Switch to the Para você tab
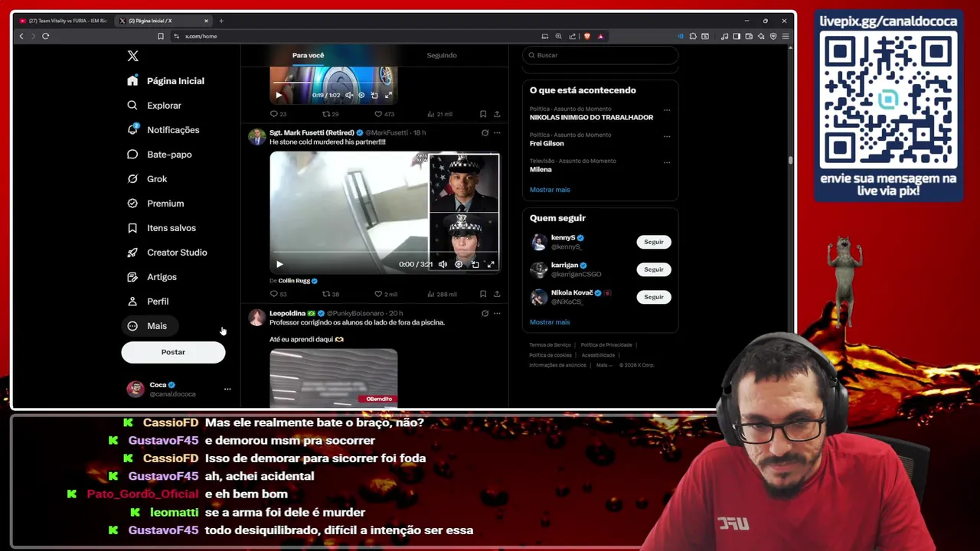This screenshot has height=551, width=980. [308, 55]
